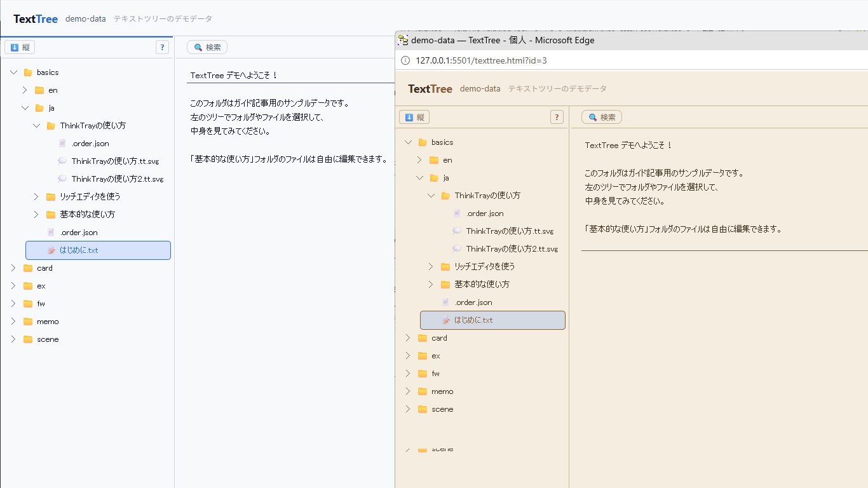Click en folder icon in beige Edge window
Viewport: 868px width, 488px height.
click(x=434, y=160)
